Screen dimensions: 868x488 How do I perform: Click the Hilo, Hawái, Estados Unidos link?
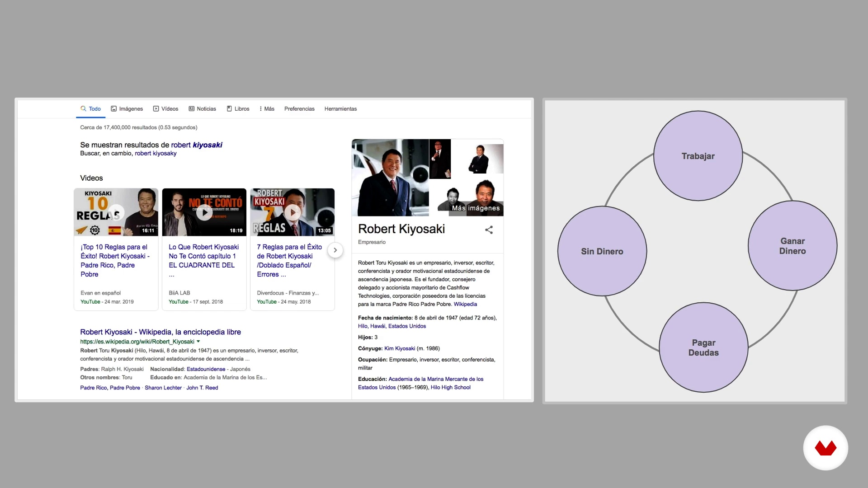[392, 326]
